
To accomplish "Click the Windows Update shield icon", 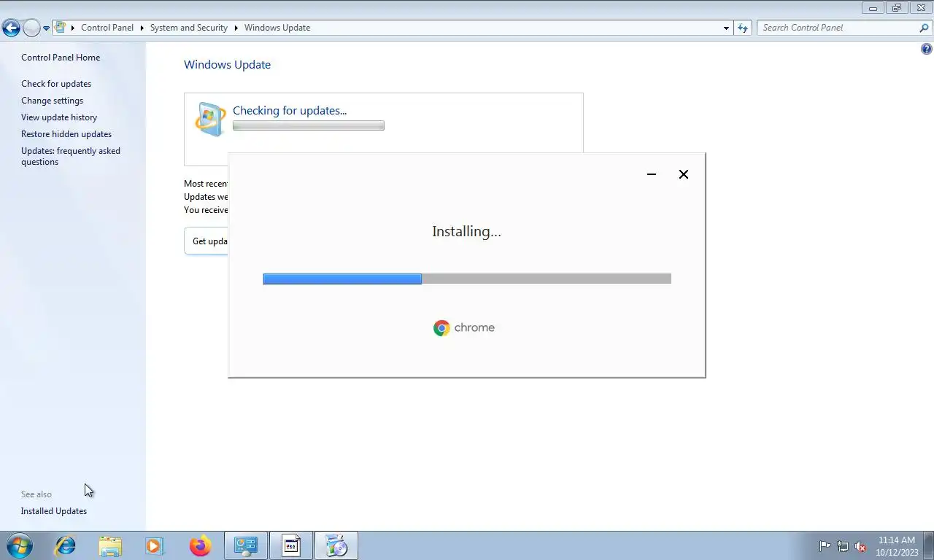I will click(x=211, y=119).
